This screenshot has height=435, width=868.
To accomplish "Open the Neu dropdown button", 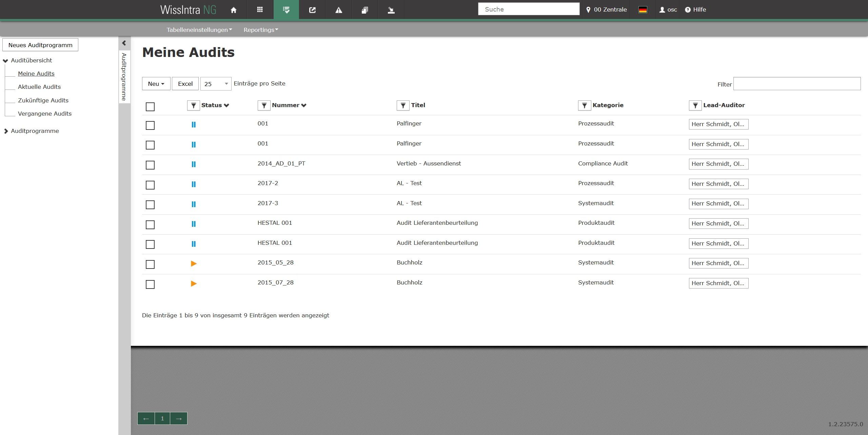I will tap(156, 84).
